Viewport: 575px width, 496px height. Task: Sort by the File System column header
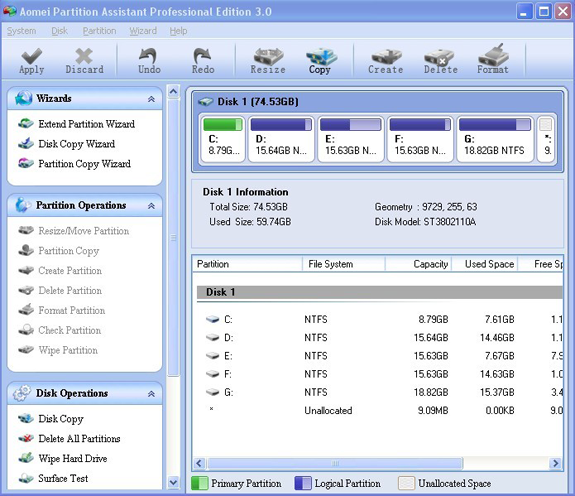344,264
